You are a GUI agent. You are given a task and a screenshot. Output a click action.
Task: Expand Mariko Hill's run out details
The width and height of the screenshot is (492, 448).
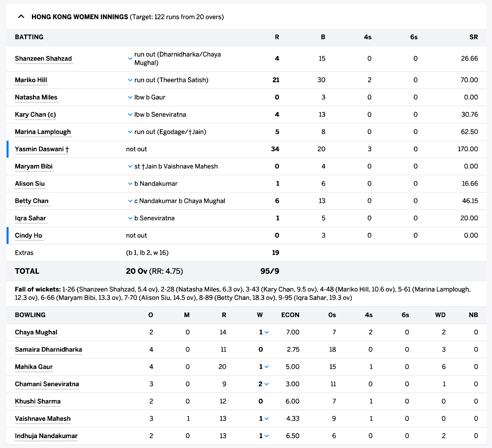[129, 80]
